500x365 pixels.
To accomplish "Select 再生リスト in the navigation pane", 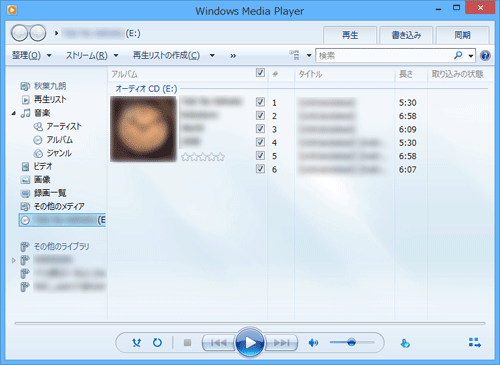I will [x=50, y=99].
